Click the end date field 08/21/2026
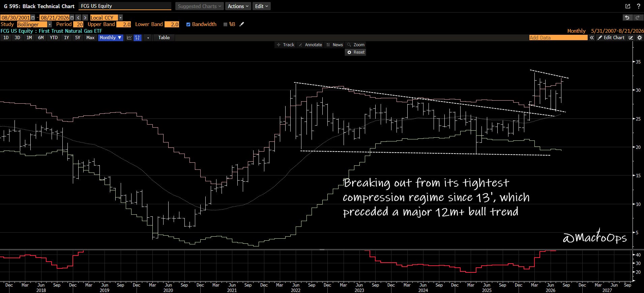644x293 pixels. 55,18
